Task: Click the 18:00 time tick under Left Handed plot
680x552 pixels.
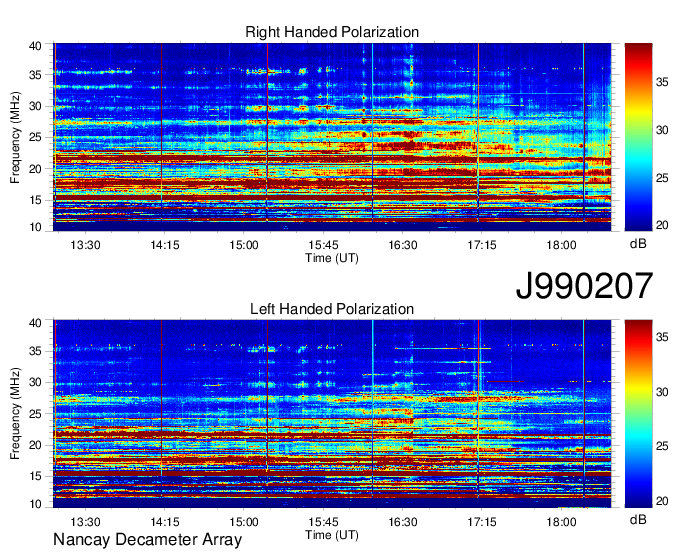Action: [x=561, y=522]
